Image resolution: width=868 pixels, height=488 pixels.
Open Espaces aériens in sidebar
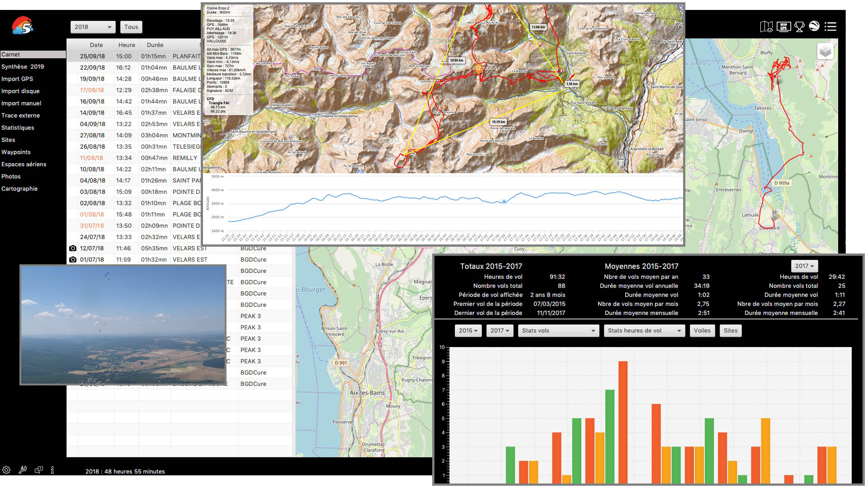(24, 164)
